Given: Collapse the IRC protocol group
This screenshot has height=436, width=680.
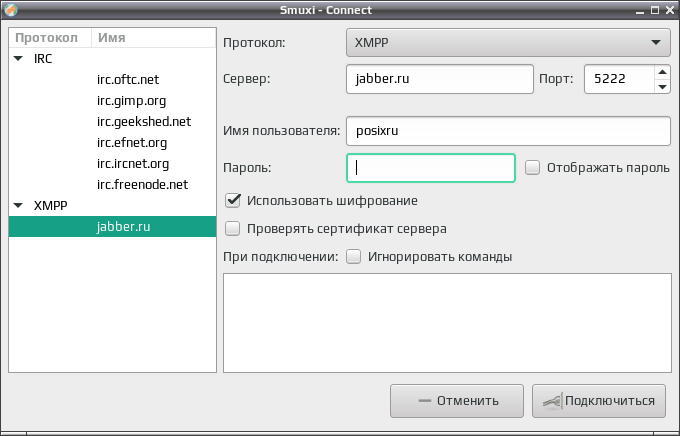Looking at the screenshot, I should coord(18,59).
